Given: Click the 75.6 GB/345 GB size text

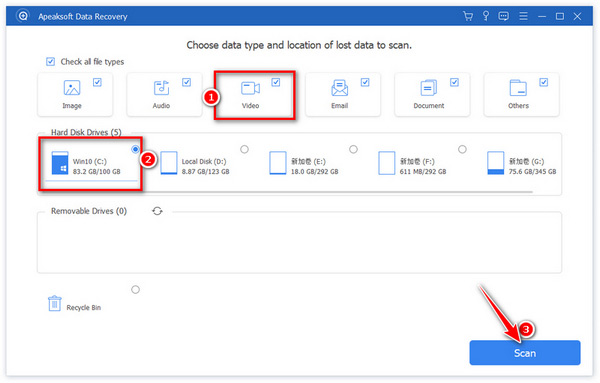Looking at the screenshot, I should tap(532, 172).
